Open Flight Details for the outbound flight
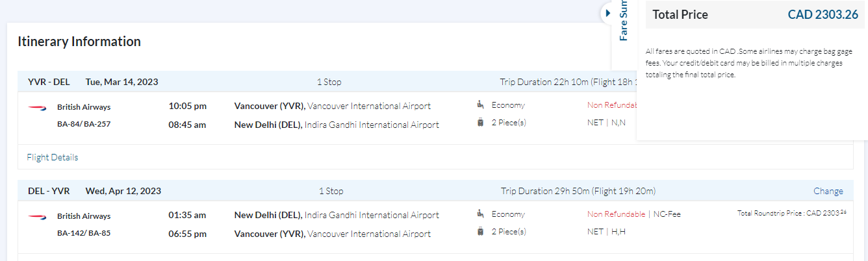This screenshot has width=868, height=261. [x=53, y=157]
